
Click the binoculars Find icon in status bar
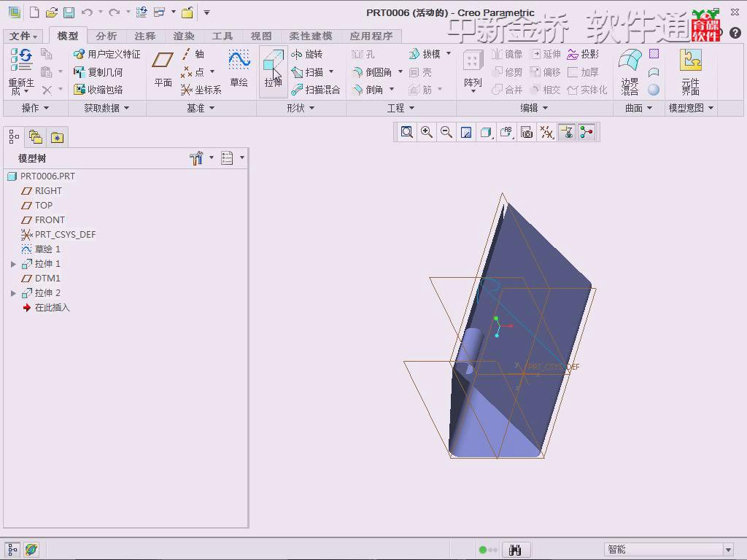click(515, 550)
